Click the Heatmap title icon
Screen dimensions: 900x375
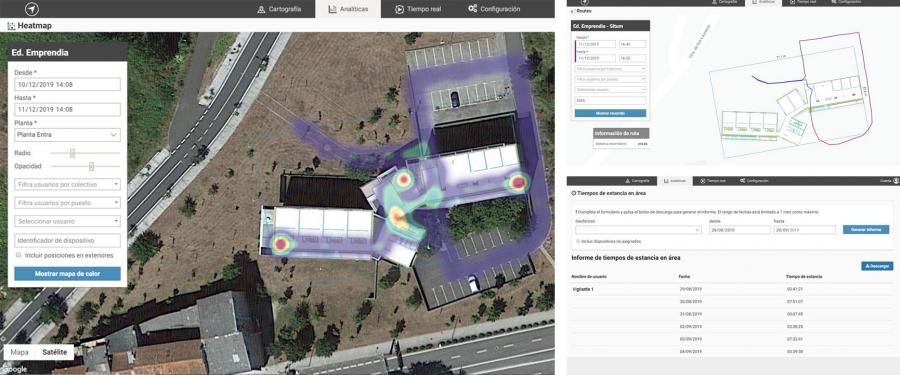(x=10, y=26)
